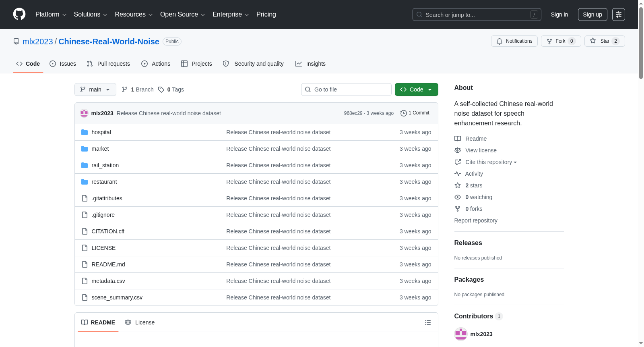
Task: Switch to the Issues tab
Action: 63,64
